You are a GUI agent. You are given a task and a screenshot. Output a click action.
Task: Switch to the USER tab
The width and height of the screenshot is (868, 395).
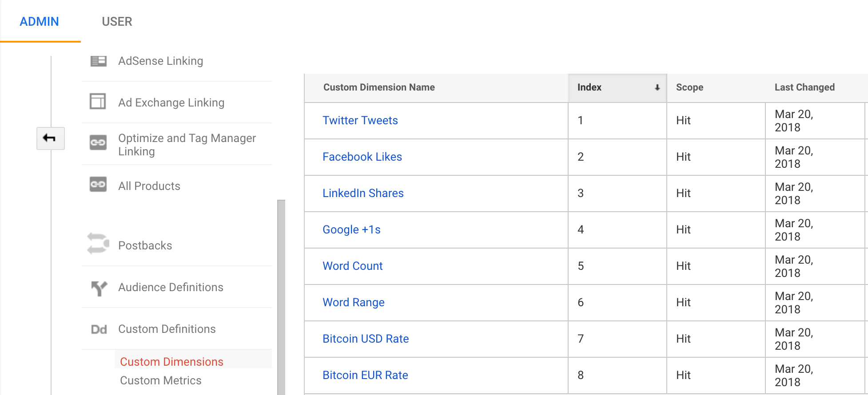pos(117,21)
